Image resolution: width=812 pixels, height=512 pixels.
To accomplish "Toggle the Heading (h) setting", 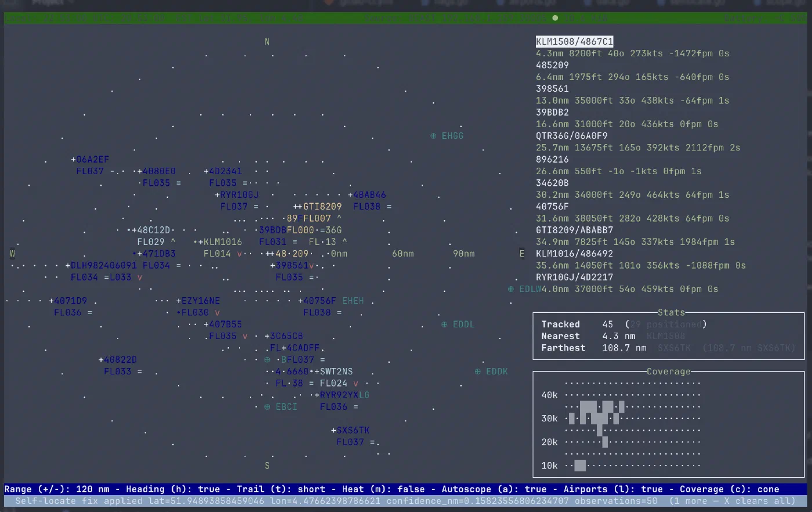I will [x=173, y=489].
